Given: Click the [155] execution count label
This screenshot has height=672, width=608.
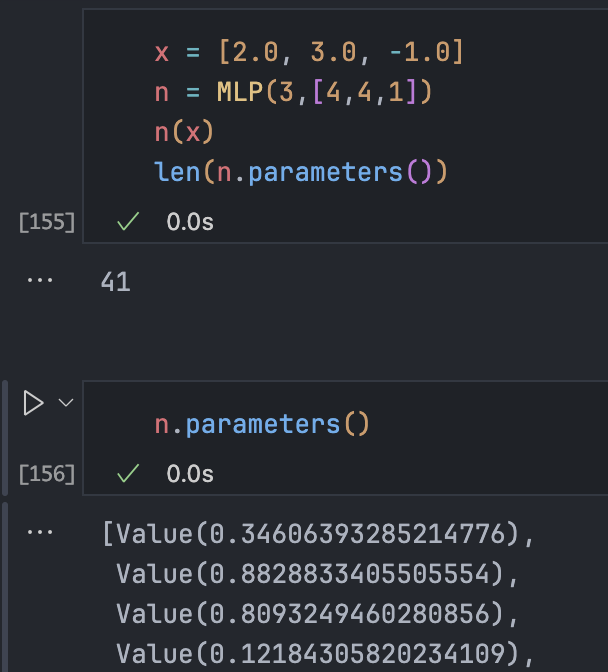Looking at the screenshot, I should (47, 222).
